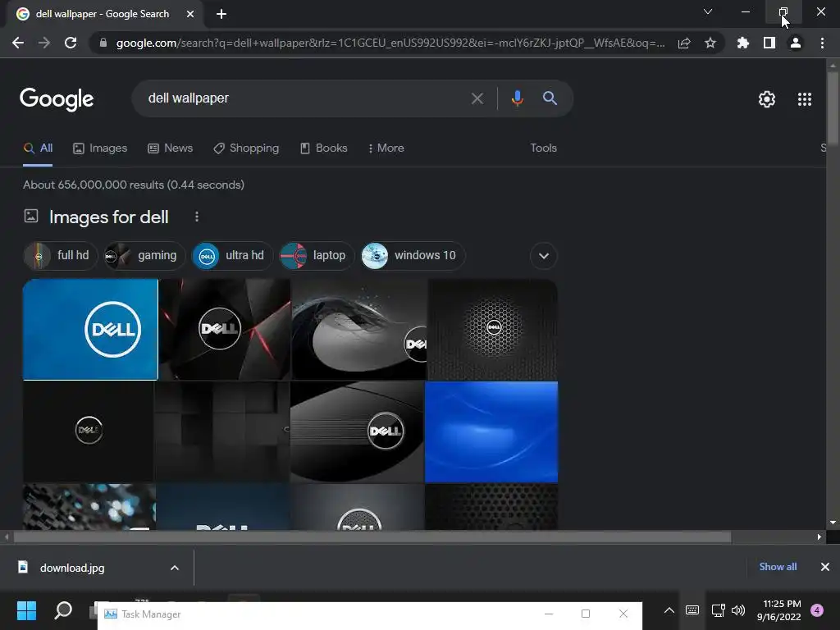Open options beside Images for dell

click(x=197, y=217)
